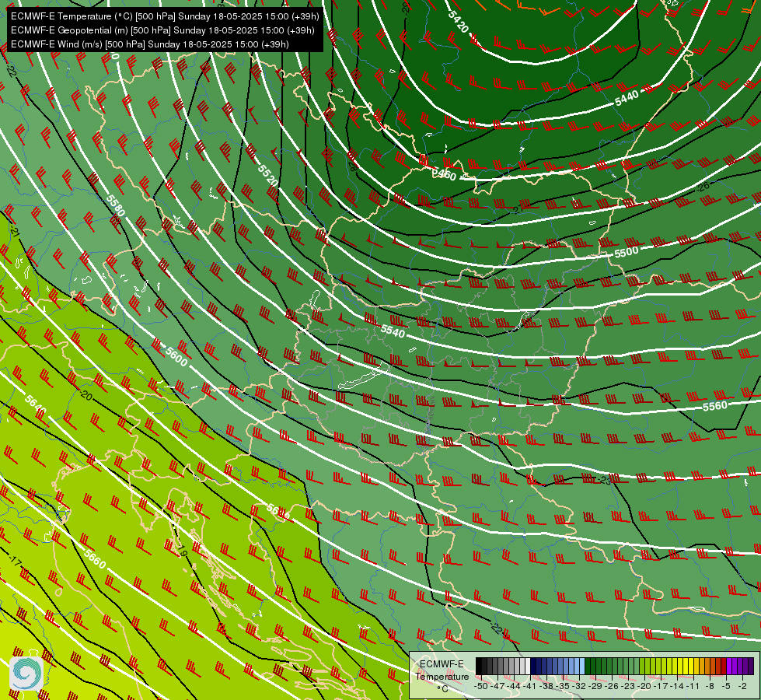This screenshot has height=700, width=761.
Task: Click the -41 tick label in the legend
Action: pos(530,687)
